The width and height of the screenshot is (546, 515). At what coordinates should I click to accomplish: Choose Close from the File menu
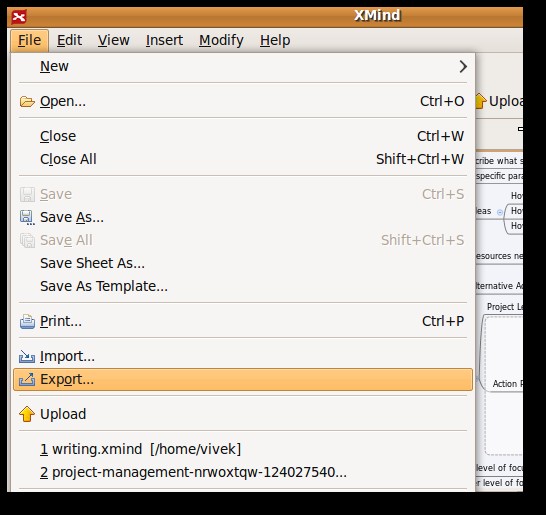(x=243, y=136)
